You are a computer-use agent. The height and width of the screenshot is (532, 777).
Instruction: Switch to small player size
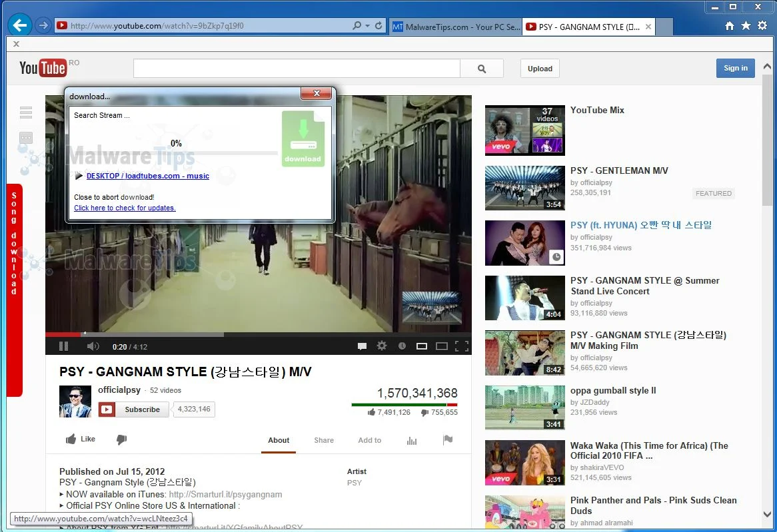pyautogui.click(x=422, y=346)
